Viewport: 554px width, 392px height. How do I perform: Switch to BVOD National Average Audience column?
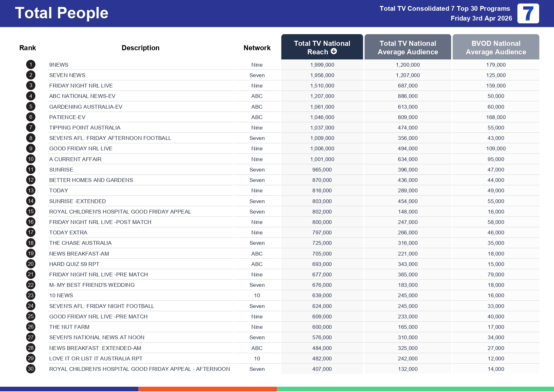tap(496, 47)
